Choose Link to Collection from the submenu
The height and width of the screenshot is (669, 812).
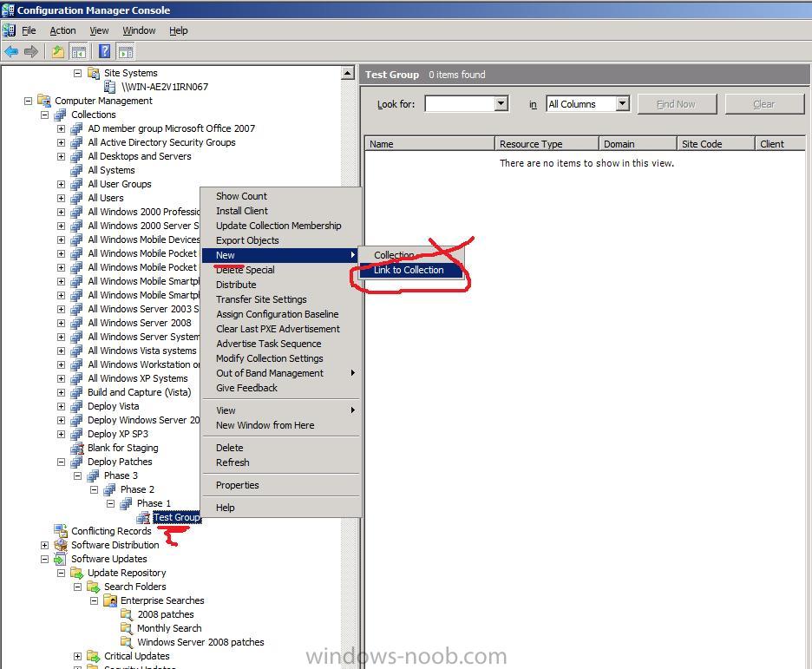(410, 270)
